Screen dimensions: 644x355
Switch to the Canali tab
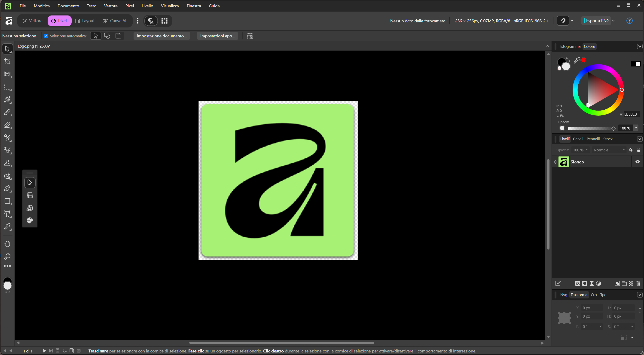click(578, 139)
